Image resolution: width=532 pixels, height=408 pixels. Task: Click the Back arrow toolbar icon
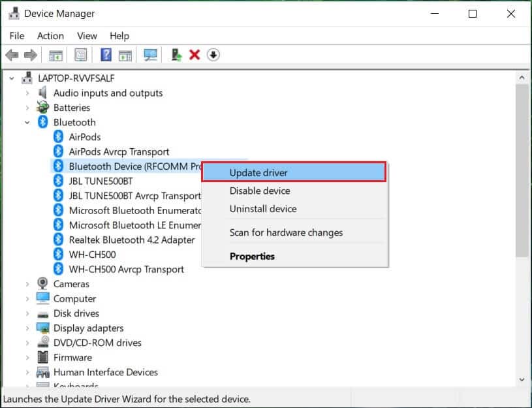(x=12, y=55)
